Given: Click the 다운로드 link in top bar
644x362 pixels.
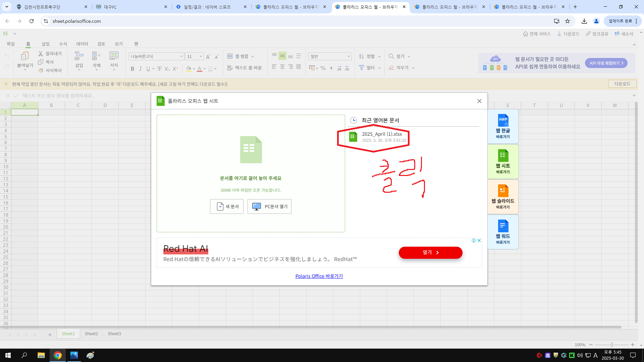Looking at the screenshot, I should 568,34.
